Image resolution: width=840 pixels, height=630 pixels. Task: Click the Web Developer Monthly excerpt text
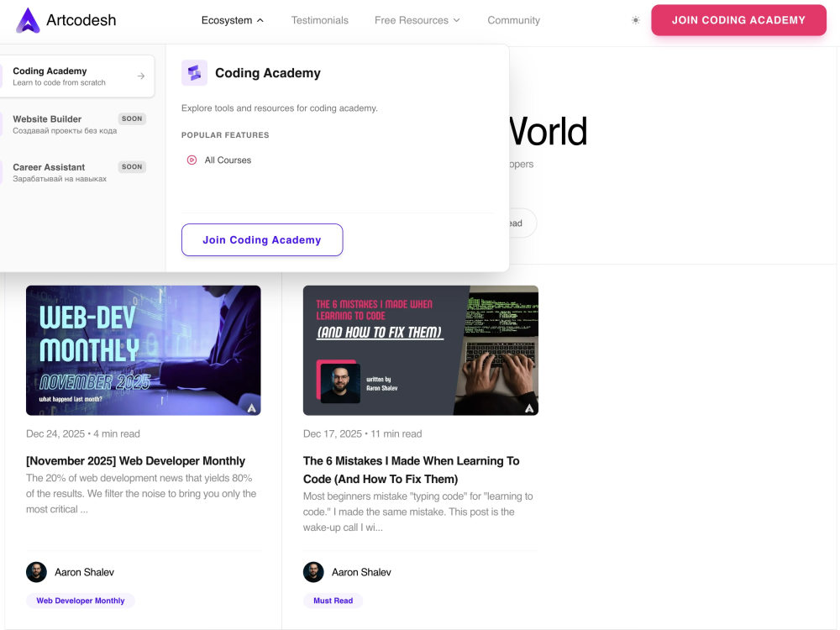[141, 493]
